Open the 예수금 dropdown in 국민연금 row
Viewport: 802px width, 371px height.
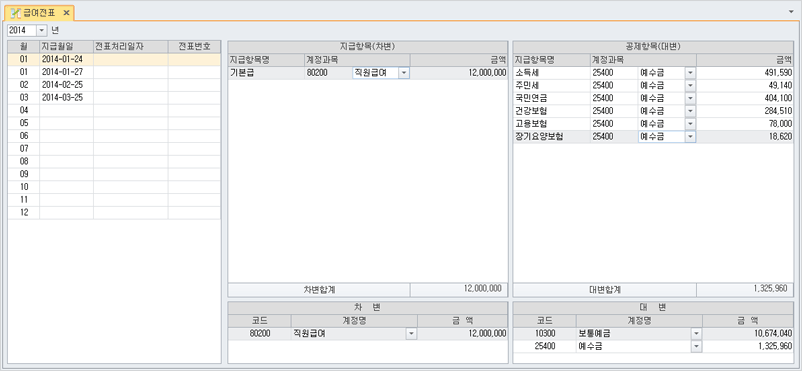tap(690, 98)
